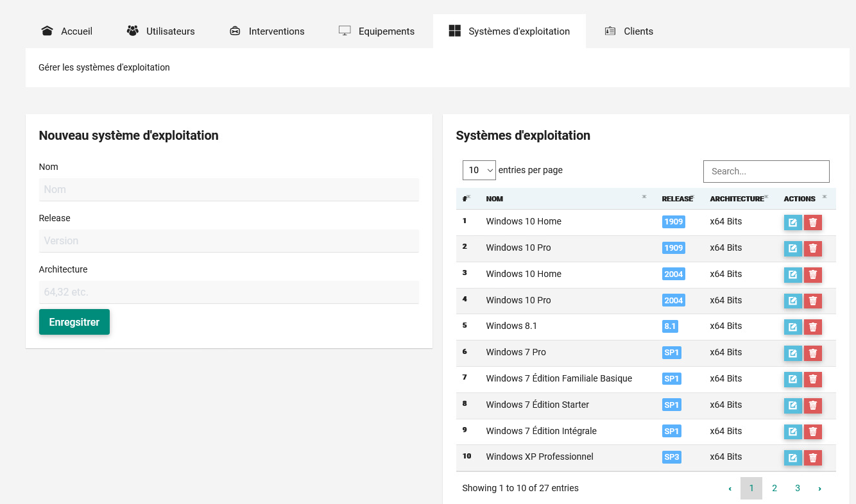856x504 pixels.
Task: Sort table by Release column
Action: point(678,199)
